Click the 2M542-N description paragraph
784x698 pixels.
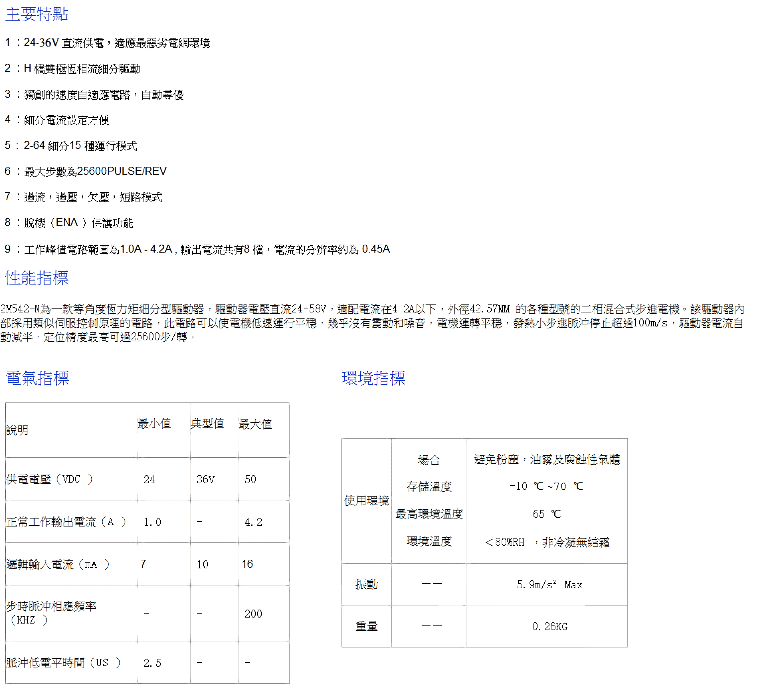(x=371, y=323)
